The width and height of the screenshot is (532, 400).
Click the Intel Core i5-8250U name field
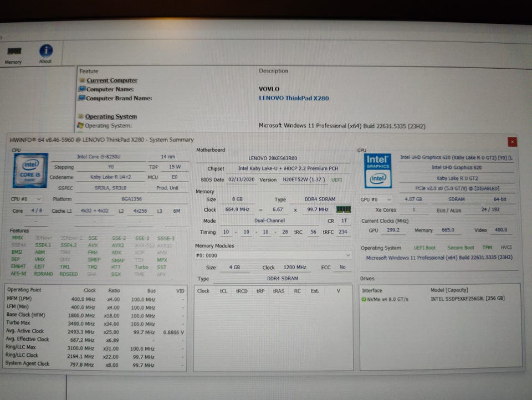(99, 157)
